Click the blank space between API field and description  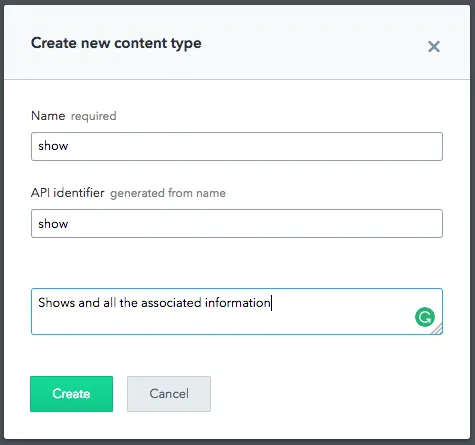(237, 263)
